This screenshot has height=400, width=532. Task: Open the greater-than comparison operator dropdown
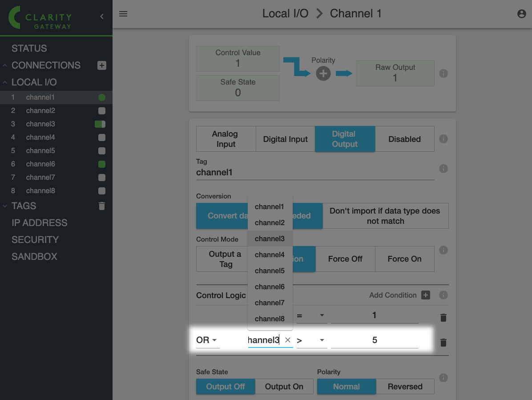[x=311, y=340]
